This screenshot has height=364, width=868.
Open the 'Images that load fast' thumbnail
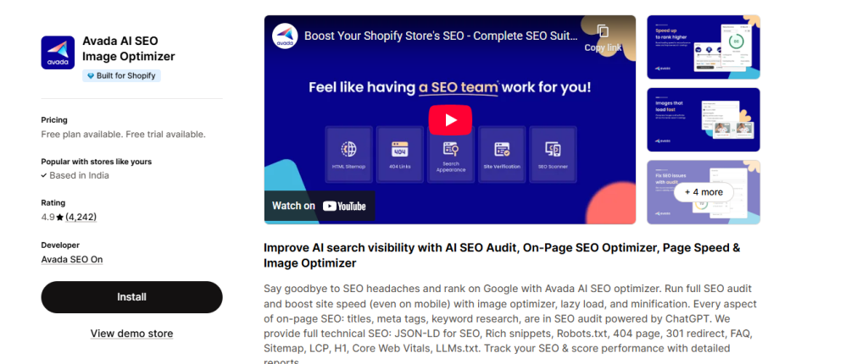click(703, 119)
